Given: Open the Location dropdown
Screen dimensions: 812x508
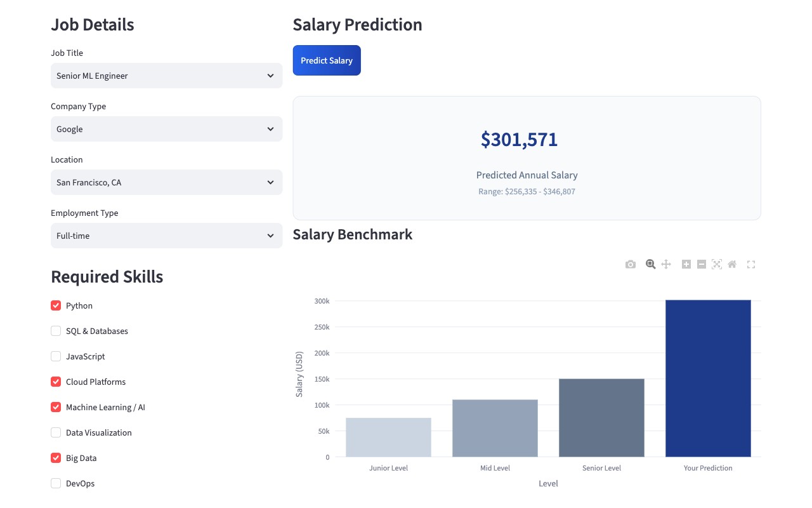Looking at the screenshot, I should [166, 182].
